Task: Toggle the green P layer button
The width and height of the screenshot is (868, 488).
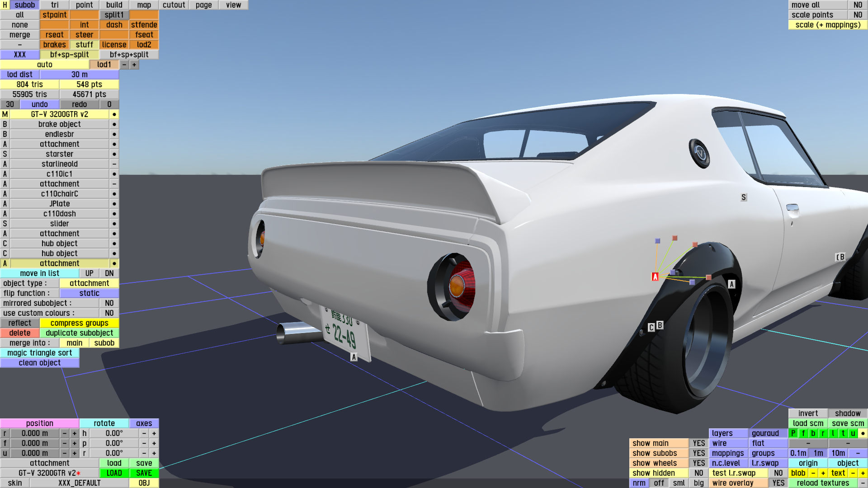Action: point(793,433)
